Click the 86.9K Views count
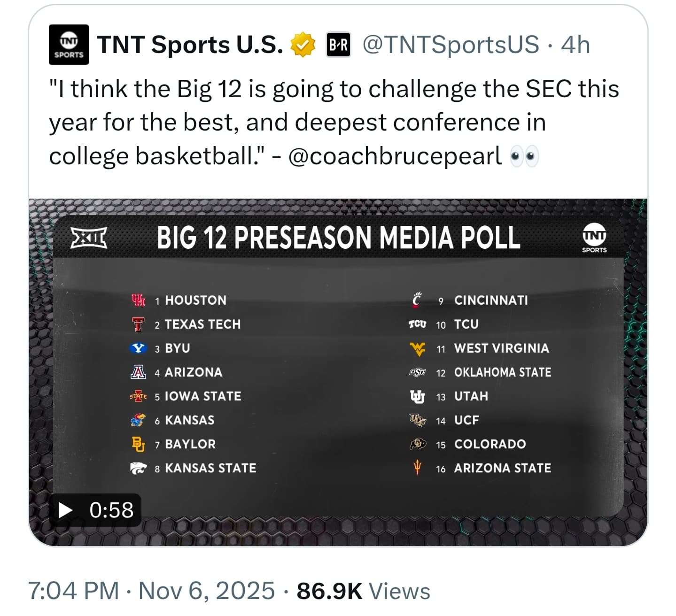Image resolution: width=676 pixels, height=616 pixels. pyautogui.click(x=363, y=590)
